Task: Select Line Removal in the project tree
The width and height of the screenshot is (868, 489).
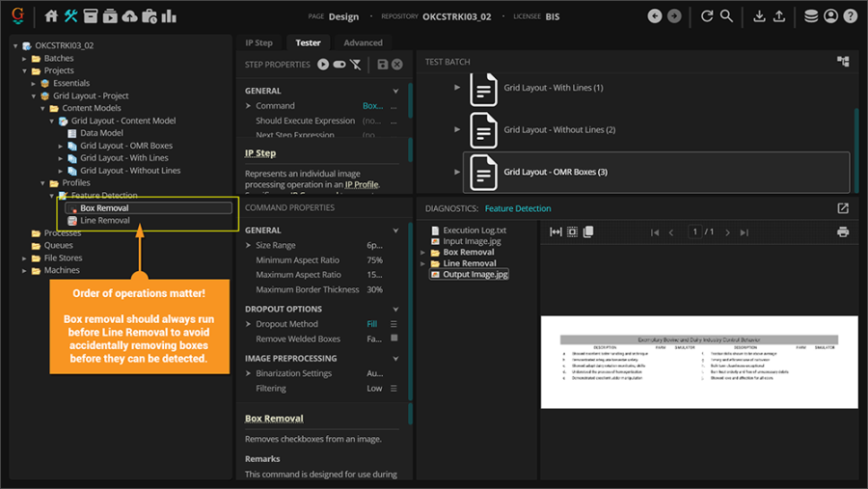Action: pyautogui.click(x=104, y=221)
